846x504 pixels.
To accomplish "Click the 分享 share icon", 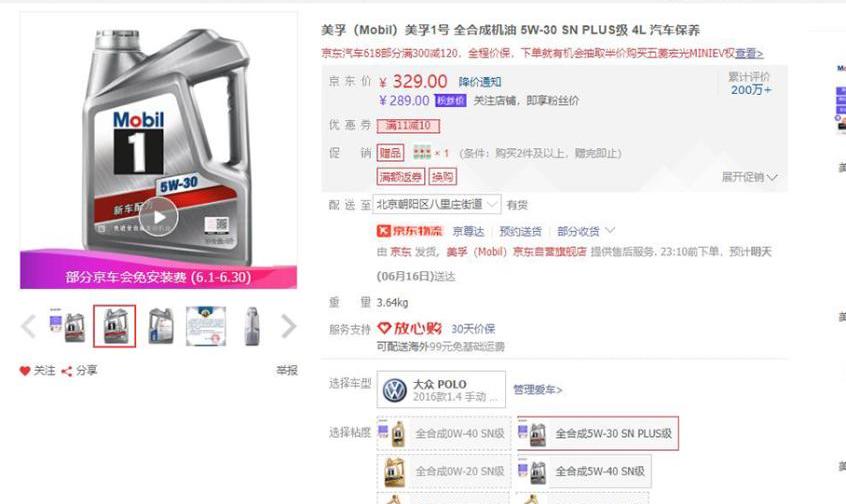I will pos(66,371).
